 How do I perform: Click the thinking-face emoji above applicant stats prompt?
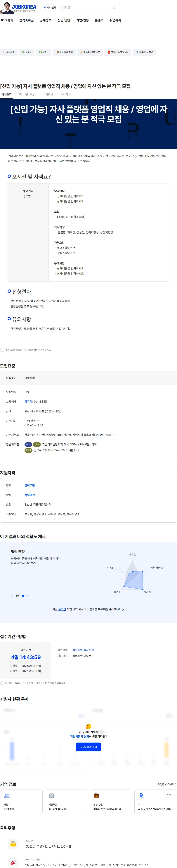pos(88,726)
